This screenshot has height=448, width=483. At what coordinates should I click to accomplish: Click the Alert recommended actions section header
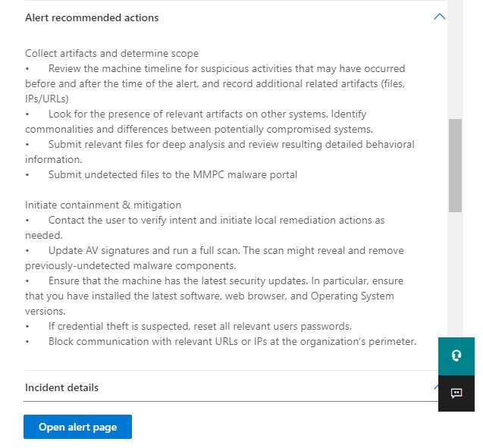pos(92,17)
